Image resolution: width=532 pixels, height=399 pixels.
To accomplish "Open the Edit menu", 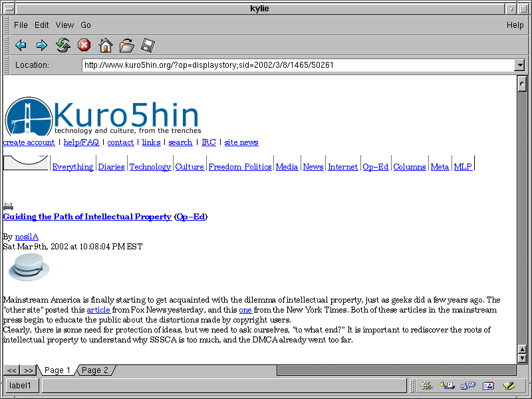I will 41,25.
